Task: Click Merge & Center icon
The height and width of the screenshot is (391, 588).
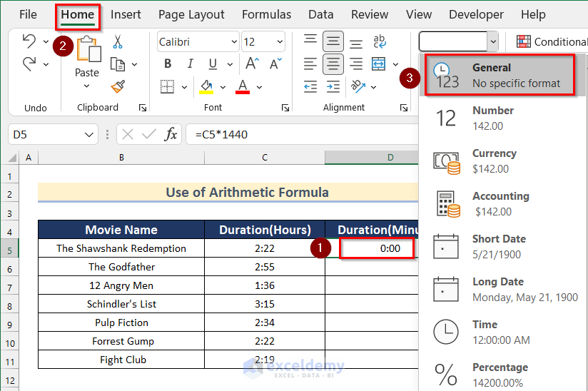Action: (378, 64)
